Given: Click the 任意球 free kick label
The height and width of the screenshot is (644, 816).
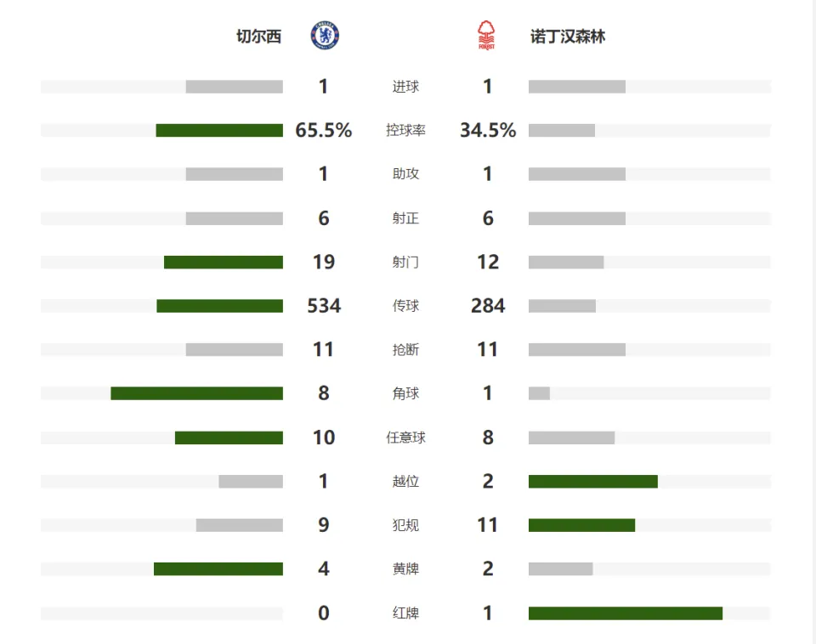Looking at the screenshot, I should (405, 438).
